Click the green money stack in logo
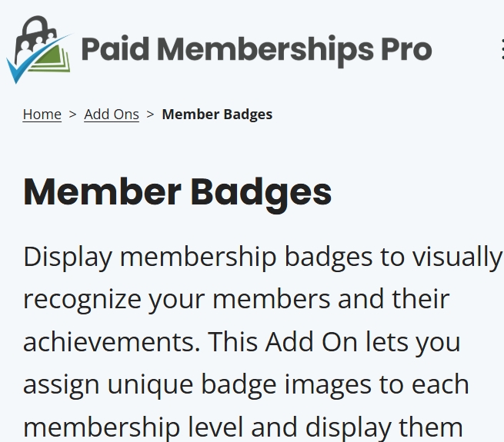The width and height of the screenshot is (504, 442). [x=53, y=59]
